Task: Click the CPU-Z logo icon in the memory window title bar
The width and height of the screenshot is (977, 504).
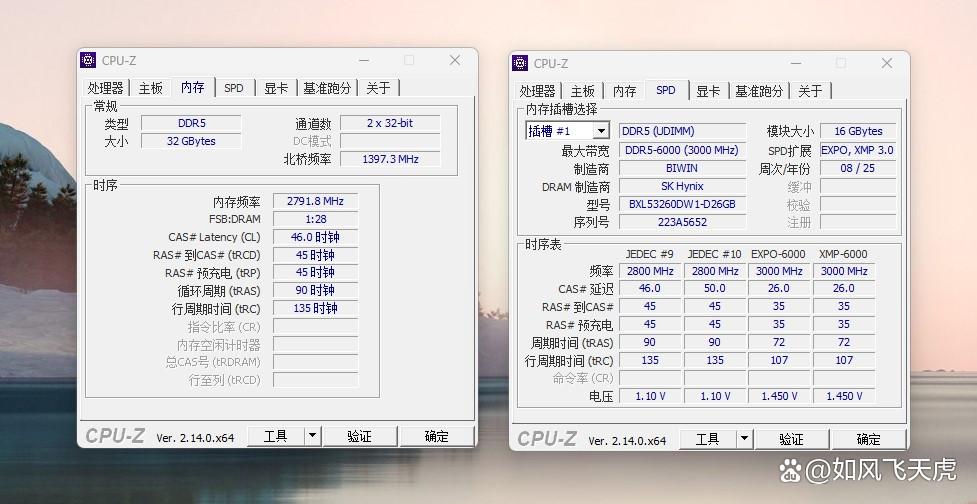Action: [88, 60]
